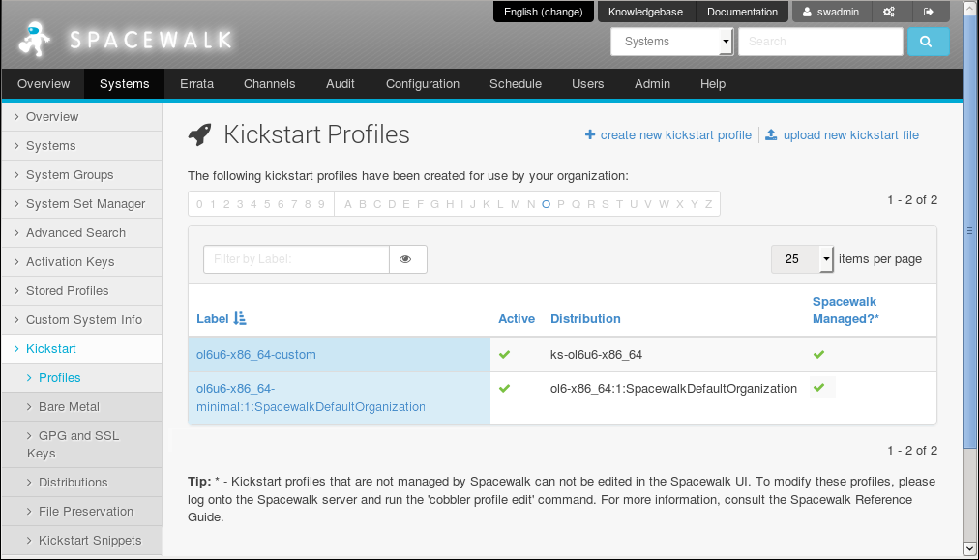The image size is (979, 560).
Task: Open File Preservation under Kickstart
Action: click(x=82, y=512)
